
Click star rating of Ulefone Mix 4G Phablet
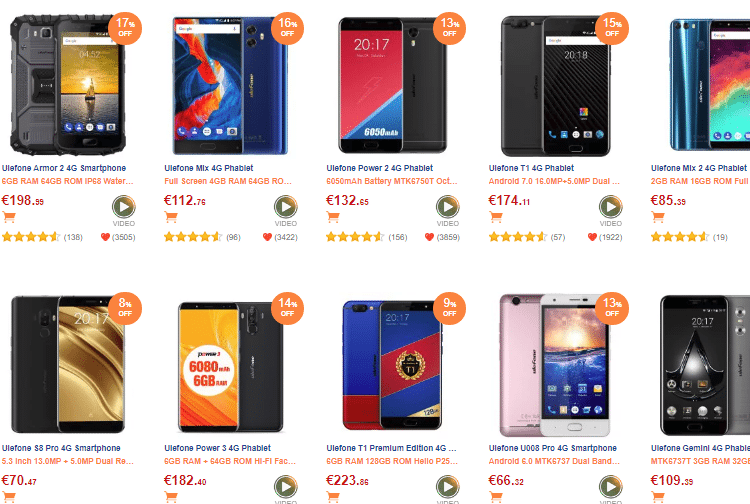click(x=192, y=237)
